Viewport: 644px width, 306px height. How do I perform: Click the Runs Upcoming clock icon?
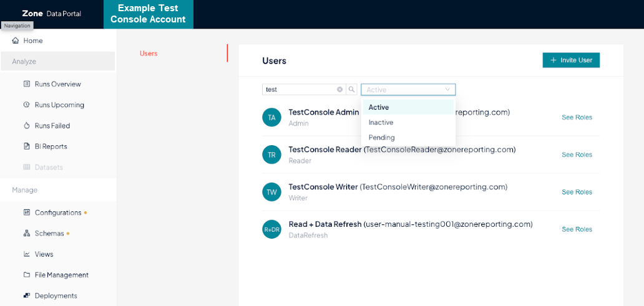click(27, 105)
